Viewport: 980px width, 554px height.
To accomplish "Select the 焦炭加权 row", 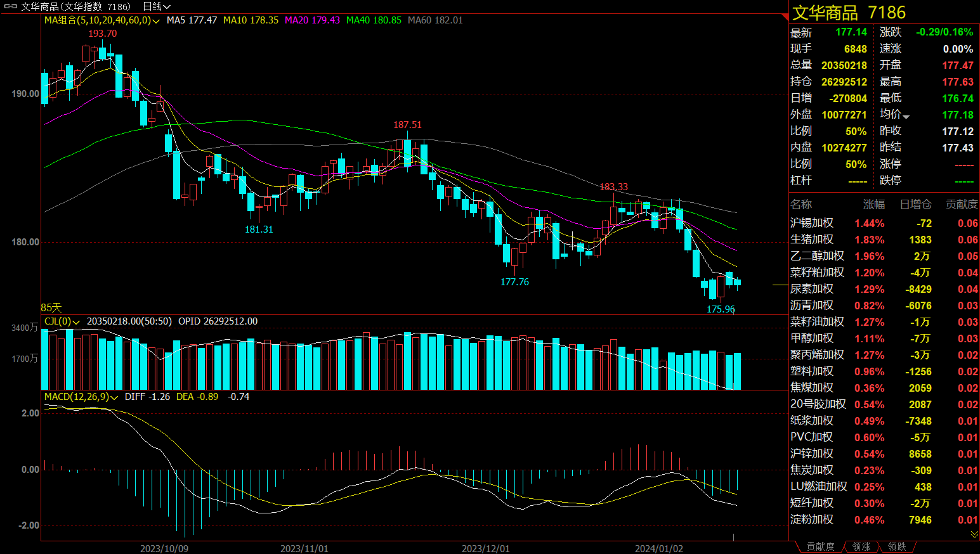I will point(884,470).
